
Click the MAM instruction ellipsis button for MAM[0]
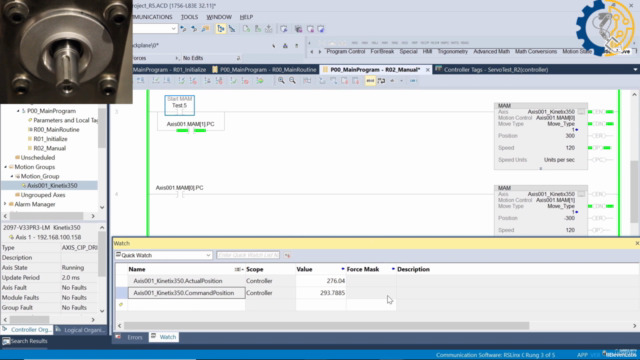pyautogui.click(x=581, y=112)
